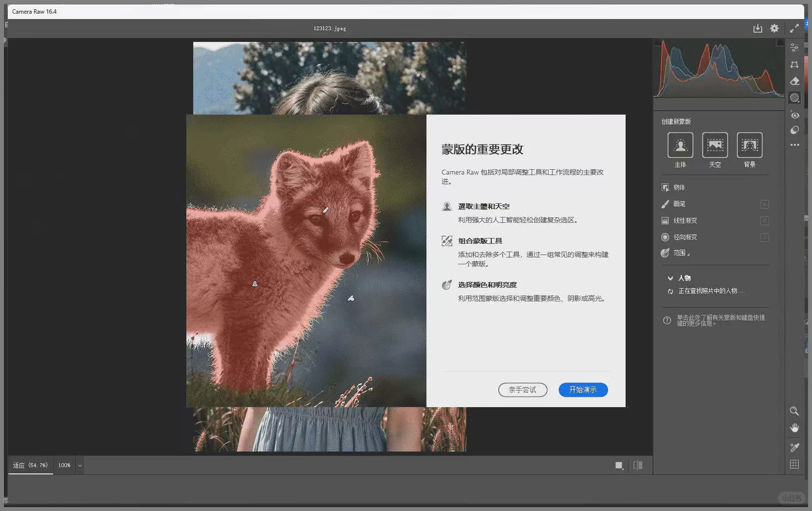The image size is (812, 511).
Task: Open the Presets panel icon
Action: (794, 130)
